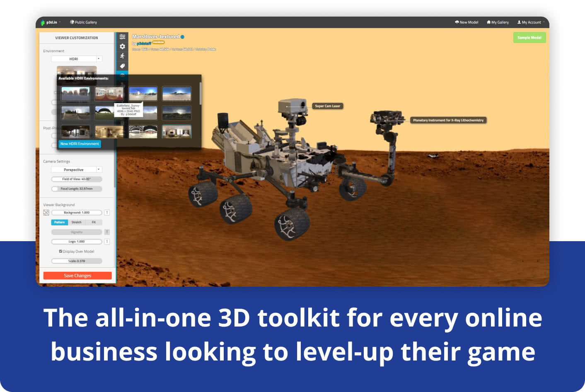
Task: Select the Stretch background mode
Action: (x=76, y=222)
